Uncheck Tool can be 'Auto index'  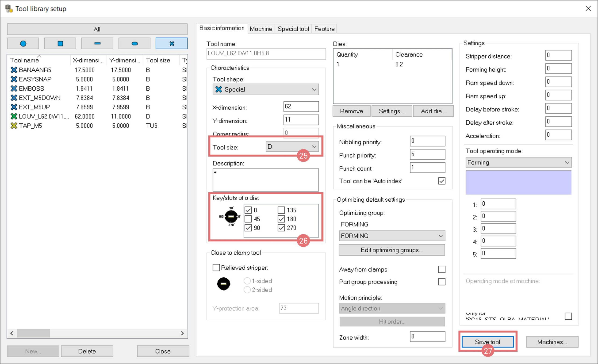441,181
